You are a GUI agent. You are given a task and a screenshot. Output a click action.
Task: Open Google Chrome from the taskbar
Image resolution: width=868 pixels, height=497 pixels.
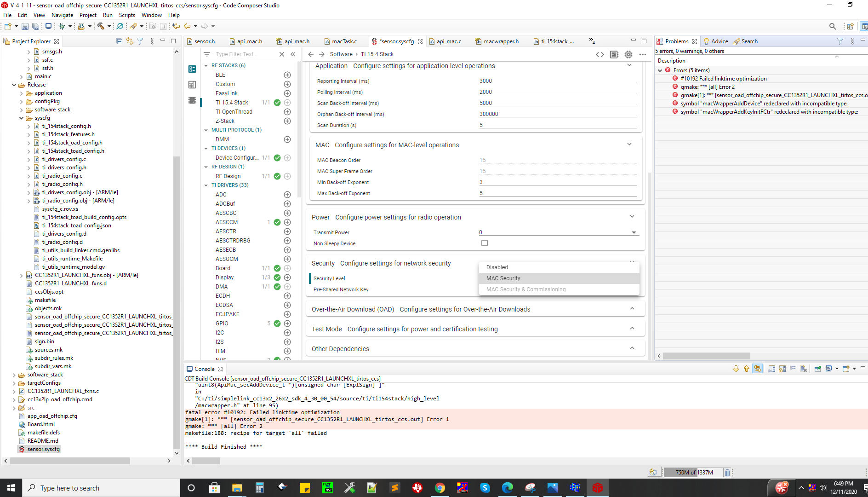pos(440,488)
